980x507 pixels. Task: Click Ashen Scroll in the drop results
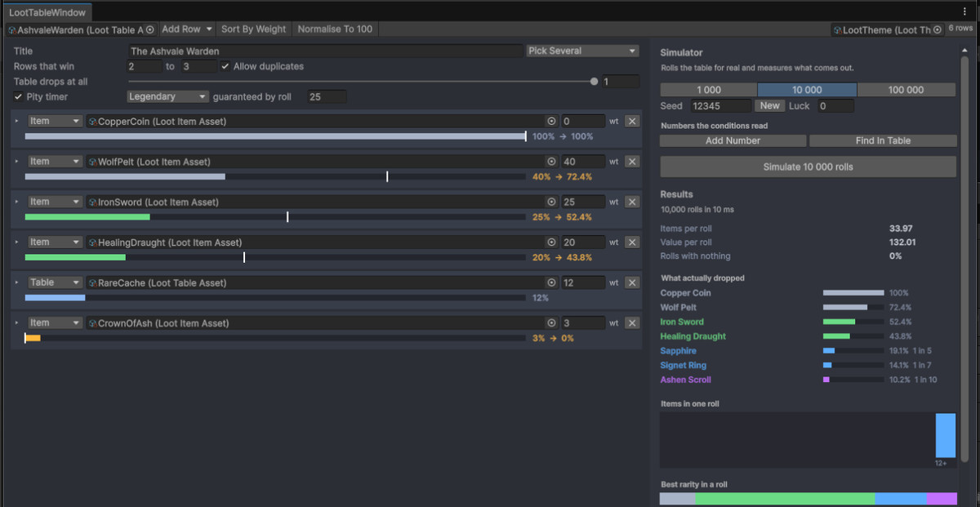pos(685,380)
